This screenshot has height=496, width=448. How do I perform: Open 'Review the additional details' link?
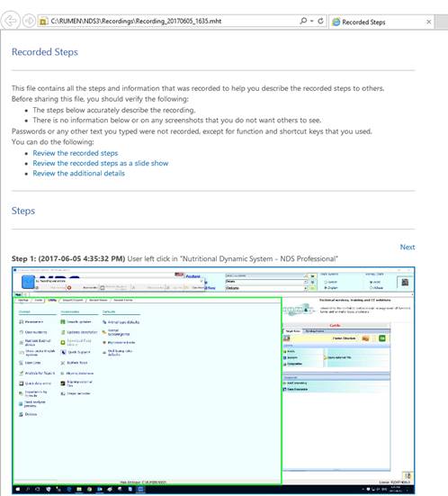79,174
